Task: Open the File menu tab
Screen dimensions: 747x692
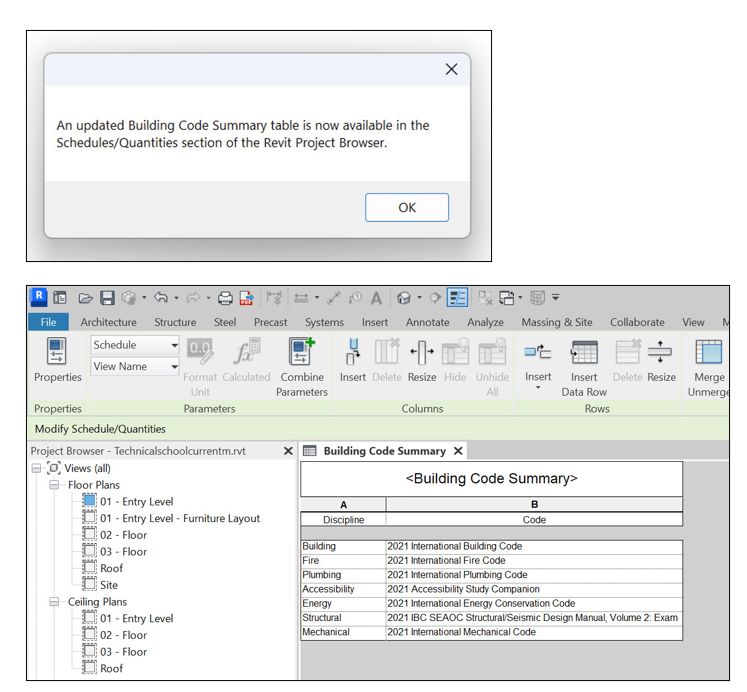Action: 48,322
